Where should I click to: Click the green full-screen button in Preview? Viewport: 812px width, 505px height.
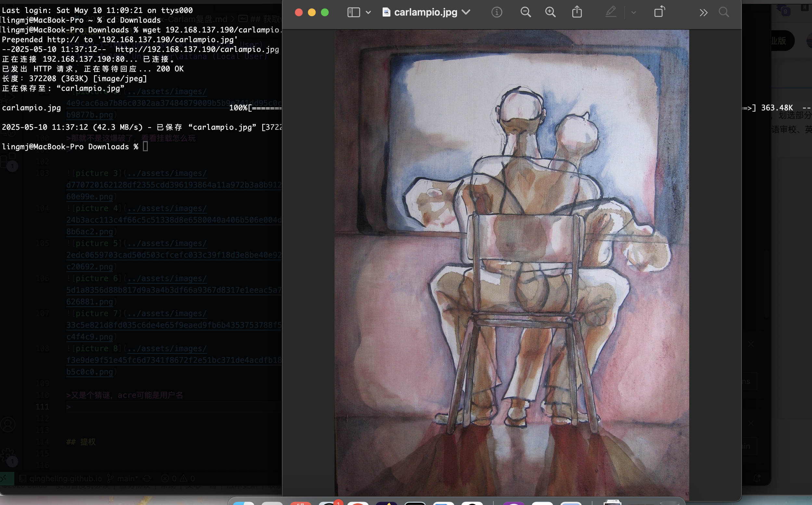[325, 12]
